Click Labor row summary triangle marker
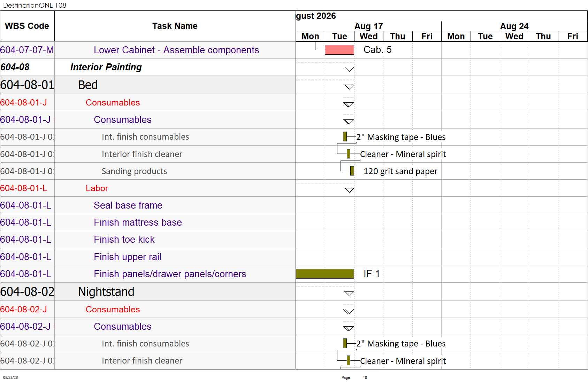Image resolution: width=588 pixels, height=382 pixels. click(349, 190)
